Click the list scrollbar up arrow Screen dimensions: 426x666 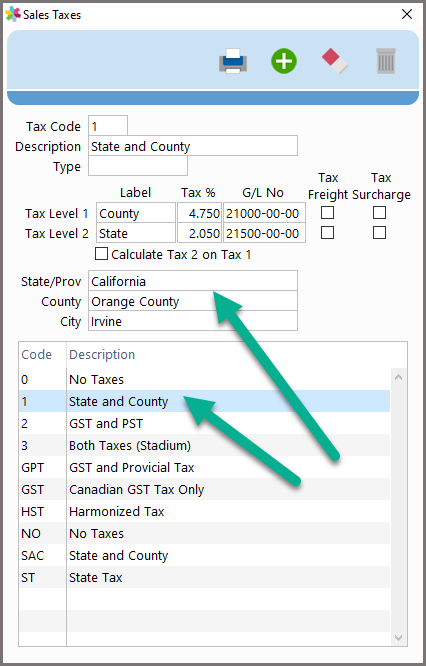coord(398,377)
